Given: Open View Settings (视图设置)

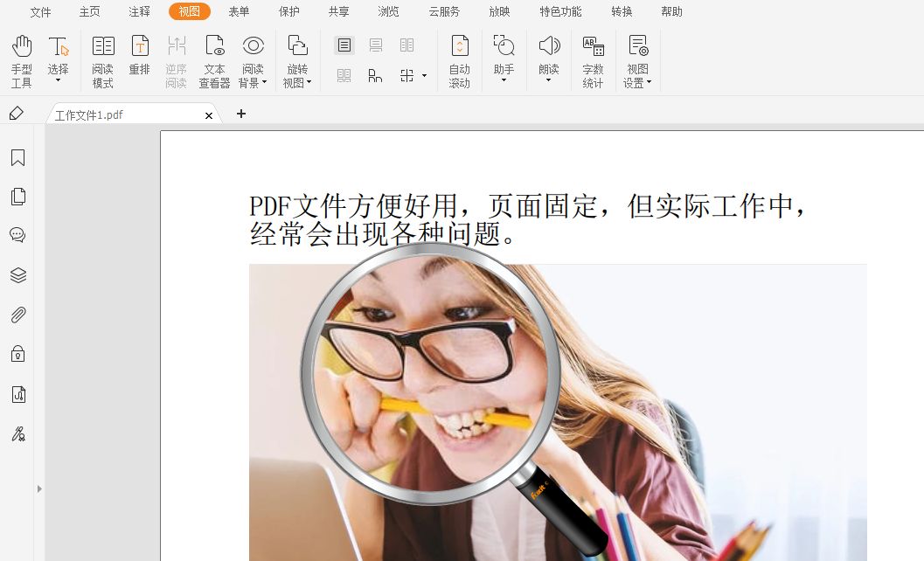Looking at the screenshot, I should [x=637, y=59].
